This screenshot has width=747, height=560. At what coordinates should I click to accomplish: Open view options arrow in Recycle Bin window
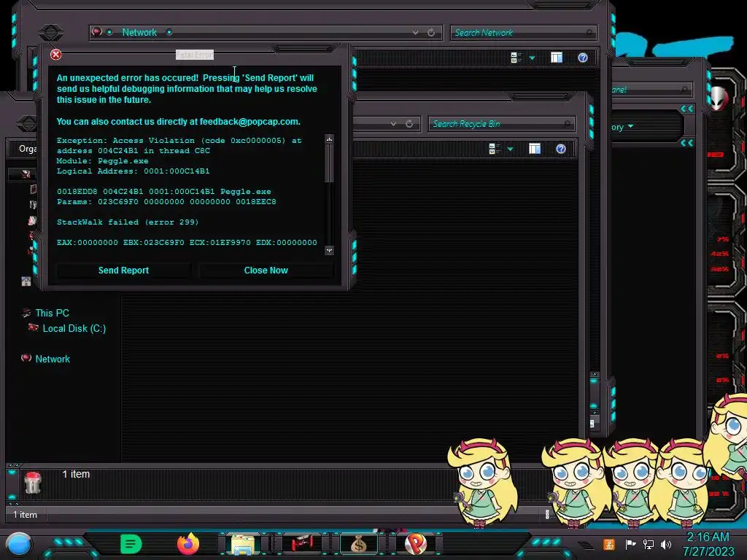tap(510, 149)
